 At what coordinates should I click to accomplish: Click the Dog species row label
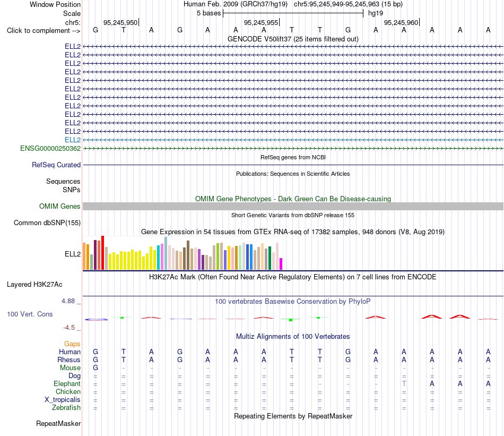tap(74, 376)
